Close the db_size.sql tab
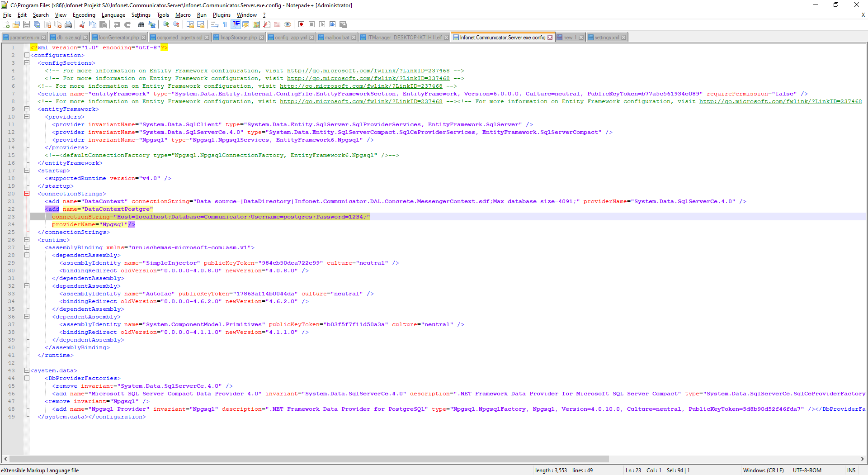868x475 pixels. [x=85, y=38]
